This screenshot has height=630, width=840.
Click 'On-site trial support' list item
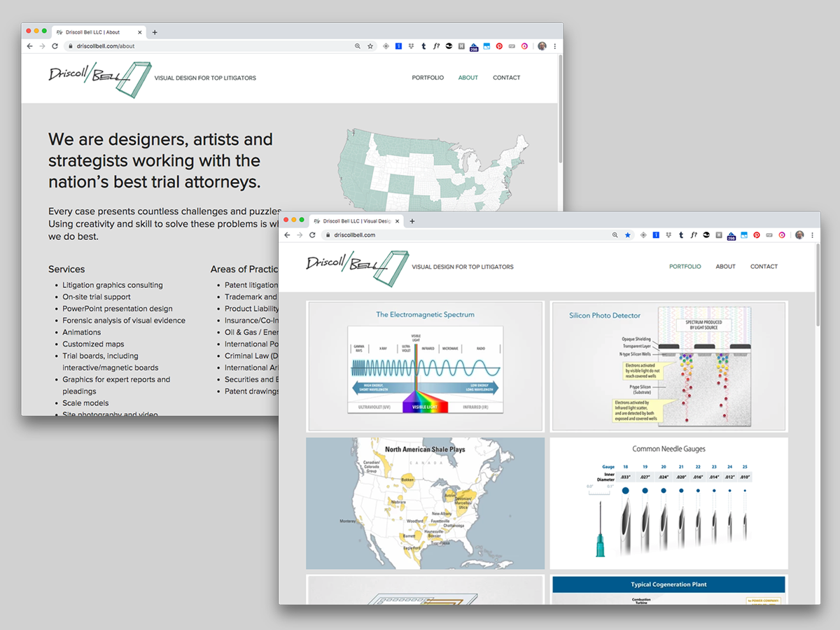point(97,297)
